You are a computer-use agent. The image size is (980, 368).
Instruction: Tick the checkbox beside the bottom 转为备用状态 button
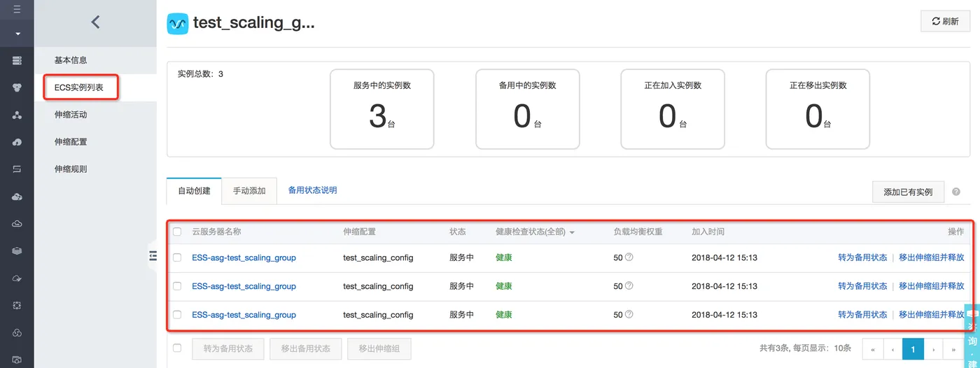(177, 348)
